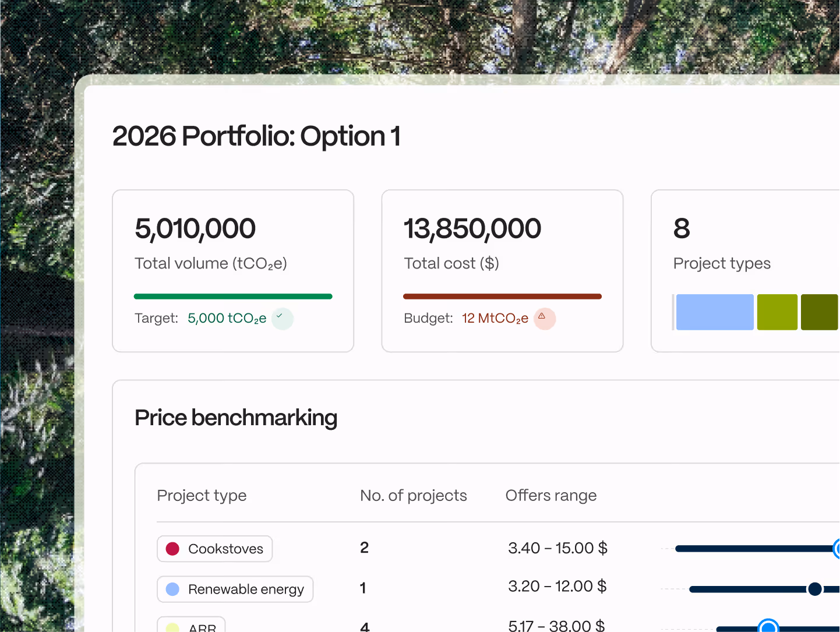Click the green Total volume progress bar
Image resolution: width=840 pixels, height=632 pixels.
(x=233, y=296)
